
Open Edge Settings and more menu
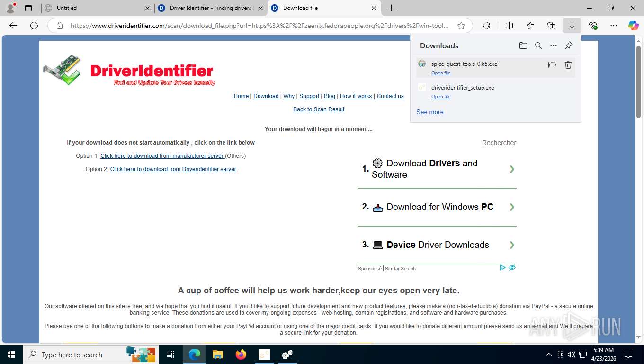(x=614, y=26)
